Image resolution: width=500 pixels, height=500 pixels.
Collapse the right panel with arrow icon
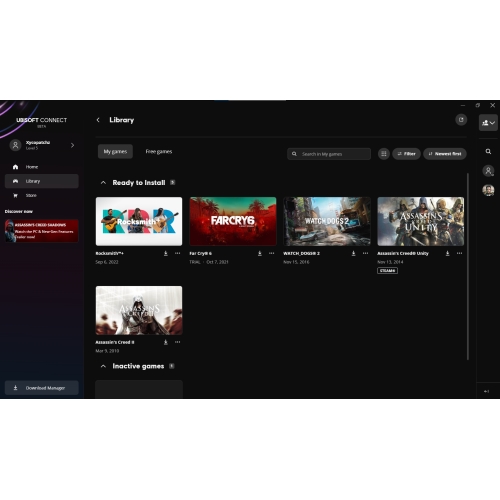487,391
